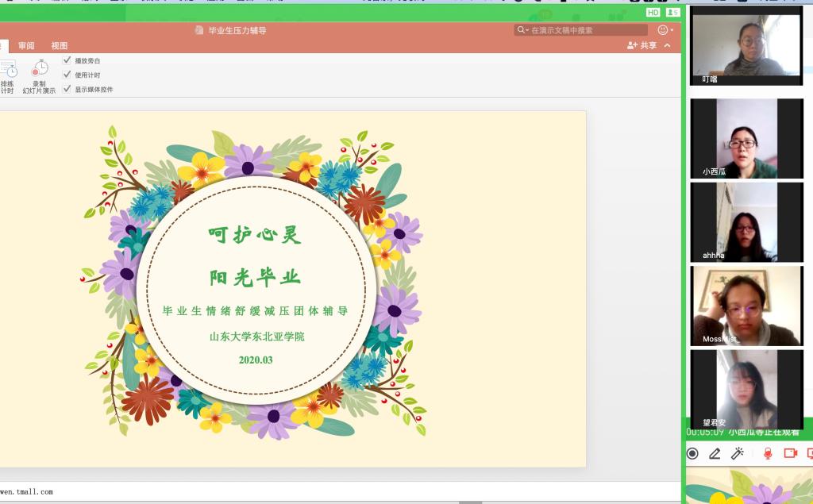
Task: Click Record Slide Show (录制幻灯片演示) icon
Action: (x=40, y=70)
